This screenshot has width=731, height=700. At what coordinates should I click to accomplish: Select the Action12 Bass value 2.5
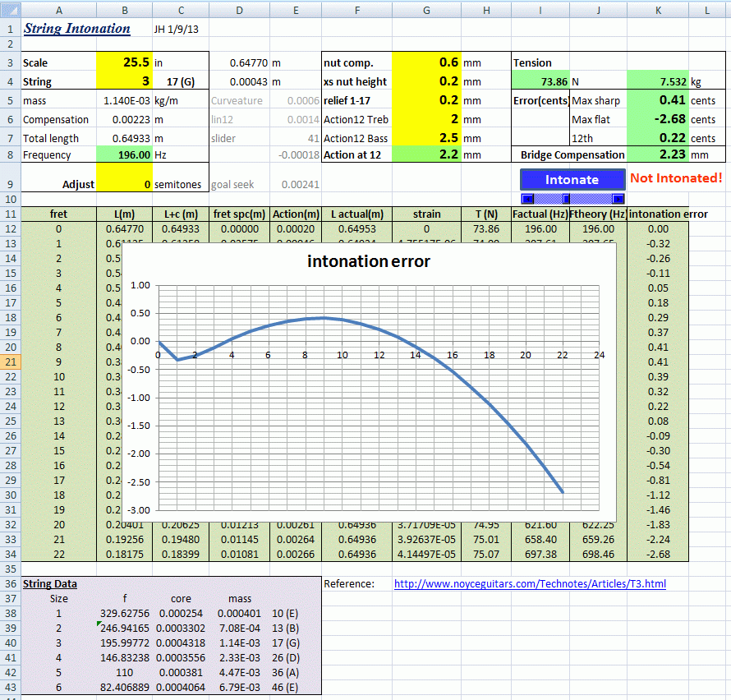[426, 138]
